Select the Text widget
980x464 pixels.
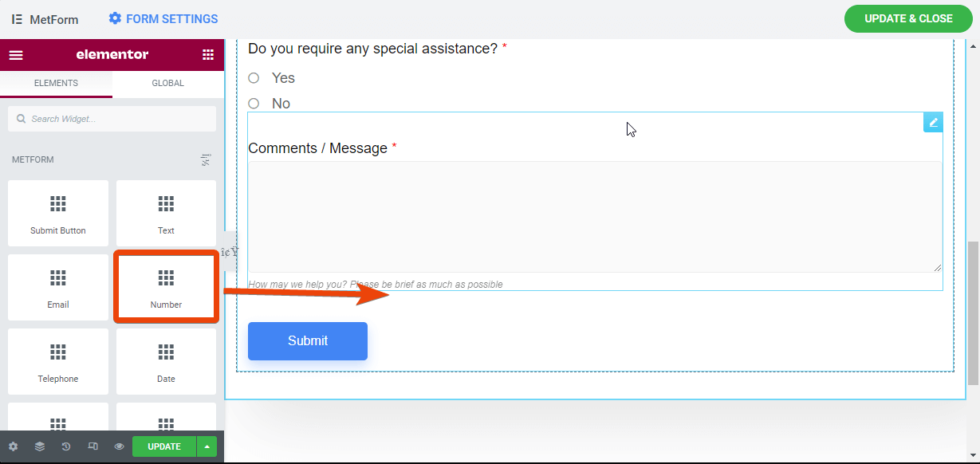pos(166,213)
